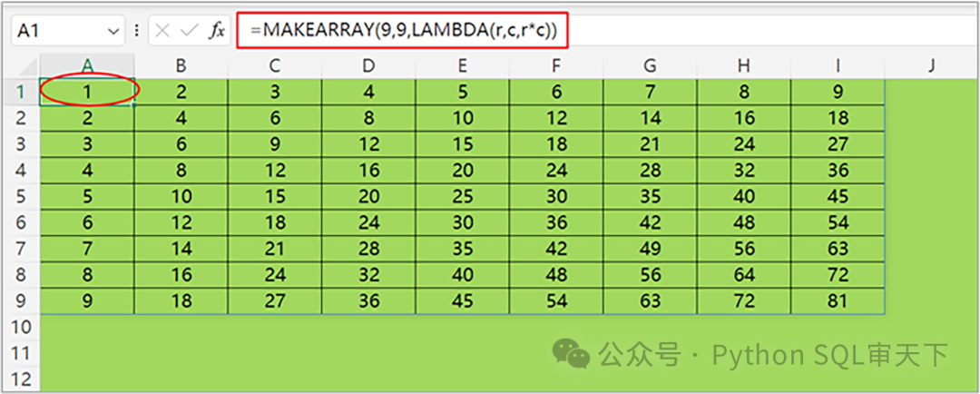Select cell I1 containing 9
The width and height of the screenshot is (980, 394).
pos(838,91)
